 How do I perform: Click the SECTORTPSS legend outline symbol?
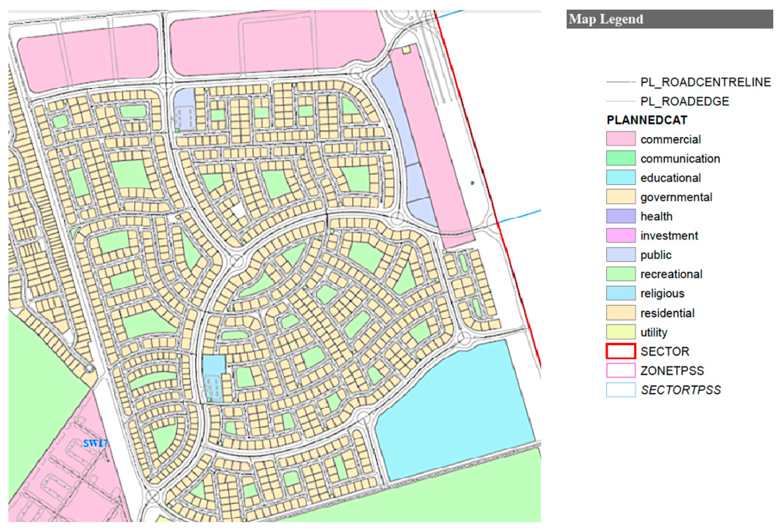click(x=621, y=390)
